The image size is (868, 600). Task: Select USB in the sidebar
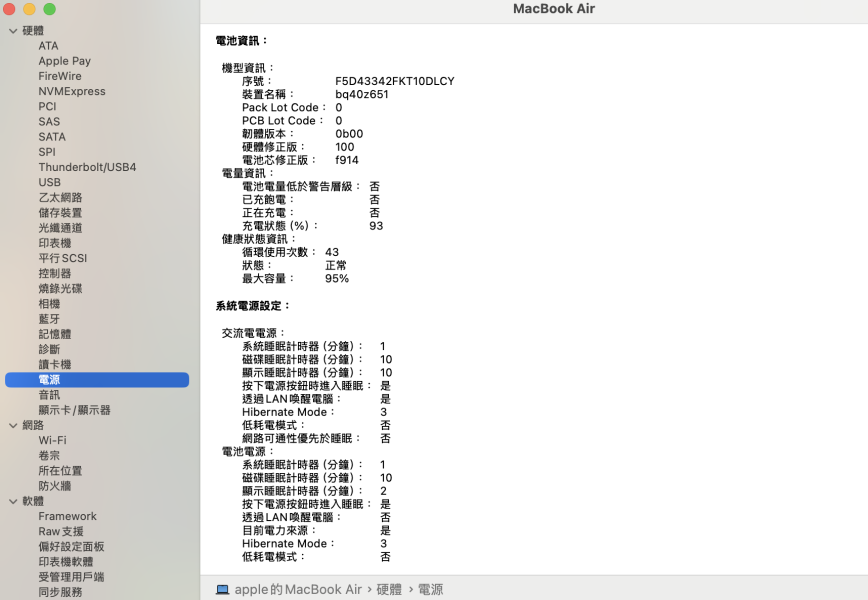click(49, 182)
